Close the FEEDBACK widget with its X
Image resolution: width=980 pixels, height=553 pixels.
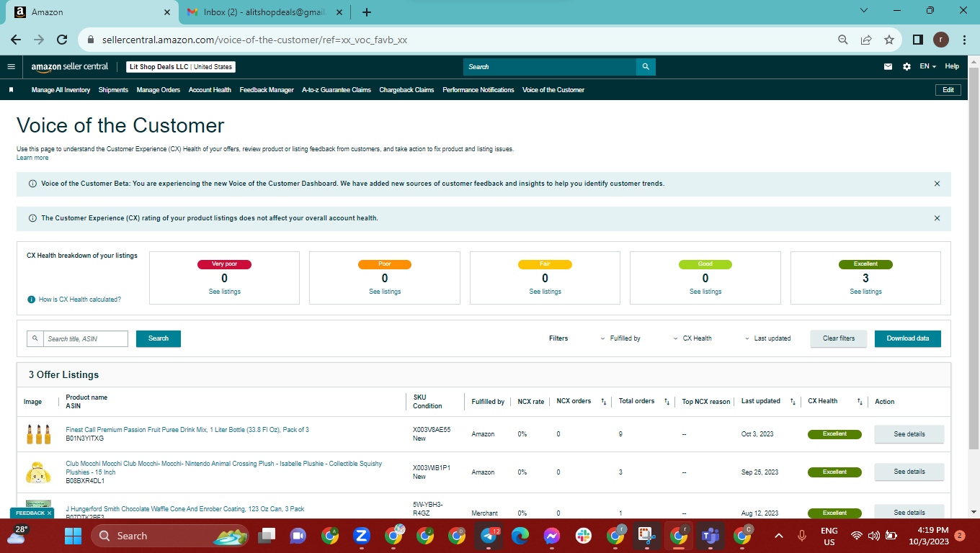(49, 513)
